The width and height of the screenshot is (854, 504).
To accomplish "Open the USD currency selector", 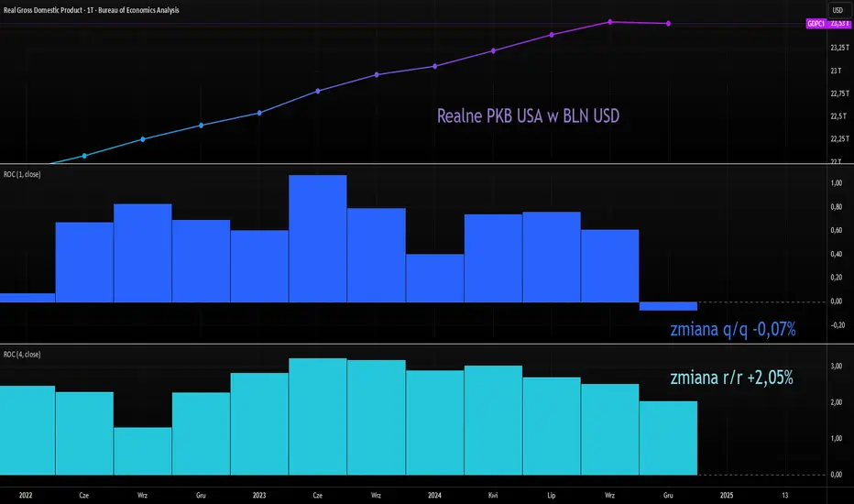I will [x=838, y=10].
